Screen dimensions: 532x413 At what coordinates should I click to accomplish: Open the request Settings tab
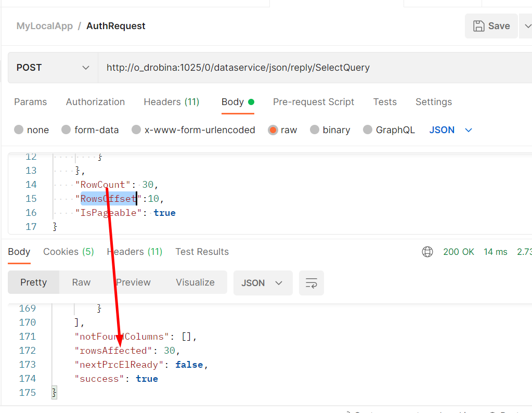(x=434, y=102)
